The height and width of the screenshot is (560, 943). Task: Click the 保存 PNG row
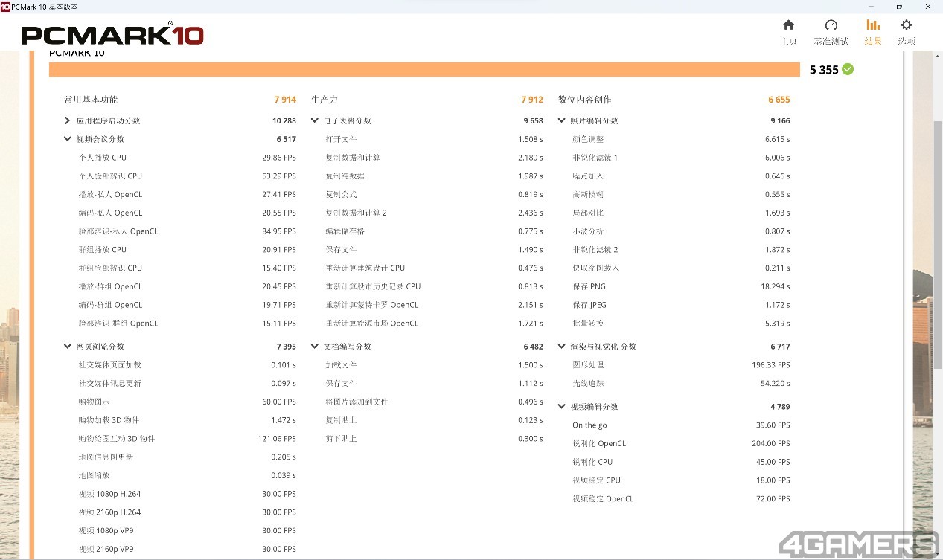[682, 286]
